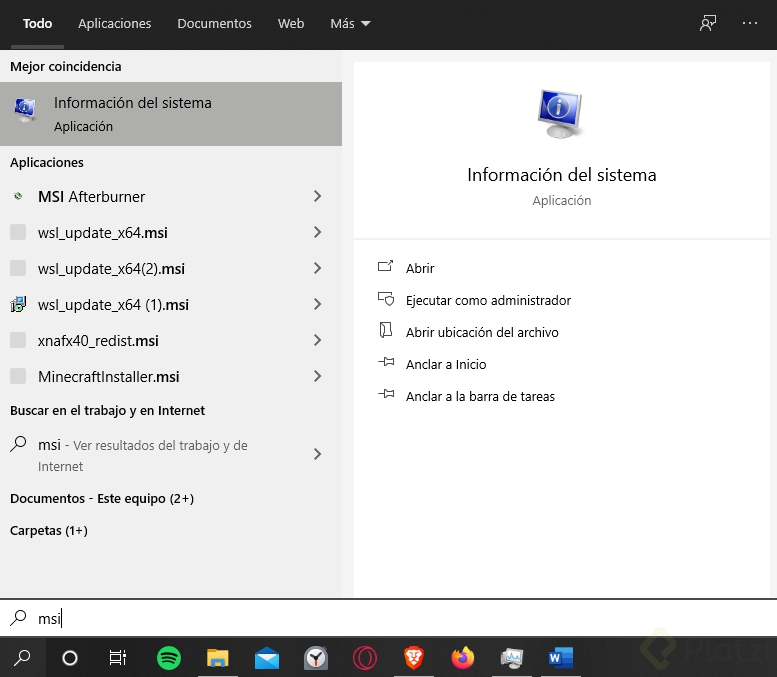Click the magnifier icon beside msi web result
The width and height of the screenshot is (777, 677).
[18, 444]
